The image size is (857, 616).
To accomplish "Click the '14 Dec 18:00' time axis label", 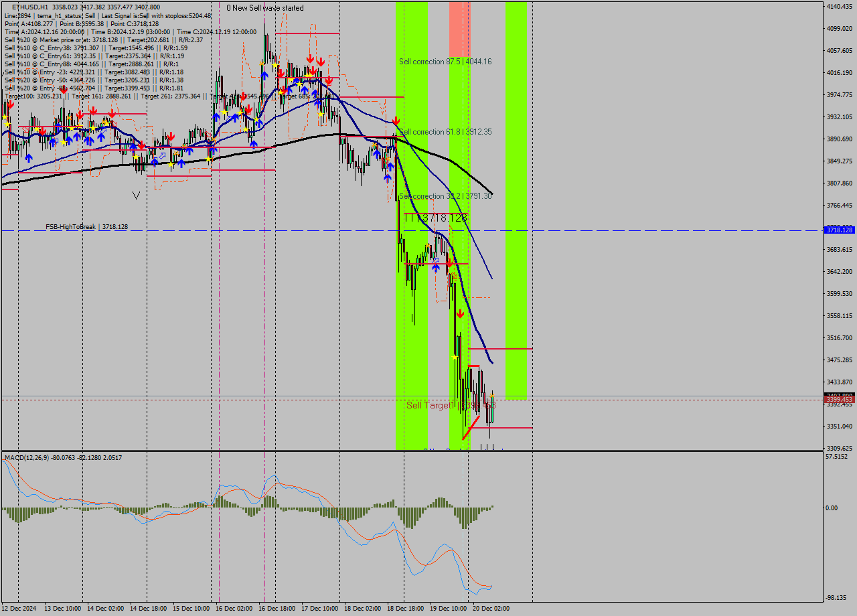I will click(x=148, y=608).
